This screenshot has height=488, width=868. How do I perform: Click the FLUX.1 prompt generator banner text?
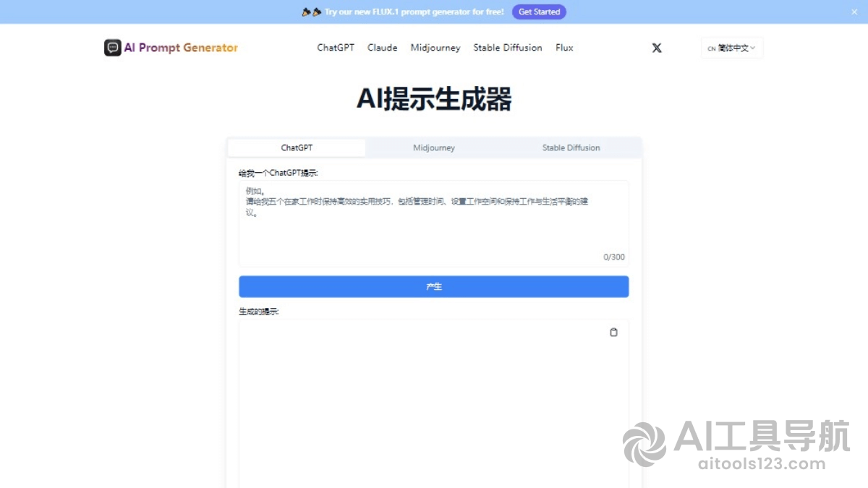414,12
